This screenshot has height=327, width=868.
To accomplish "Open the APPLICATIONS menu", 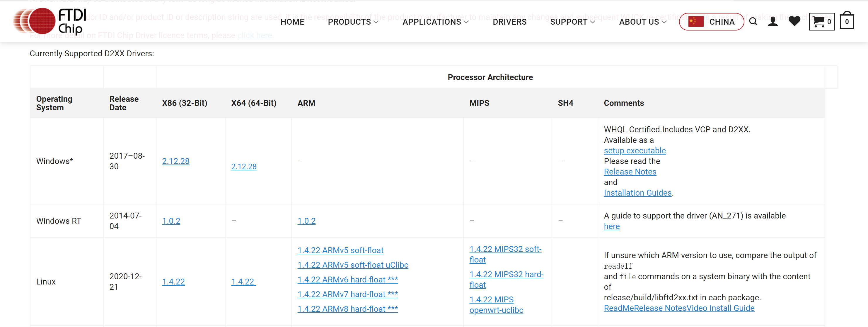I will tap(435, 22).
